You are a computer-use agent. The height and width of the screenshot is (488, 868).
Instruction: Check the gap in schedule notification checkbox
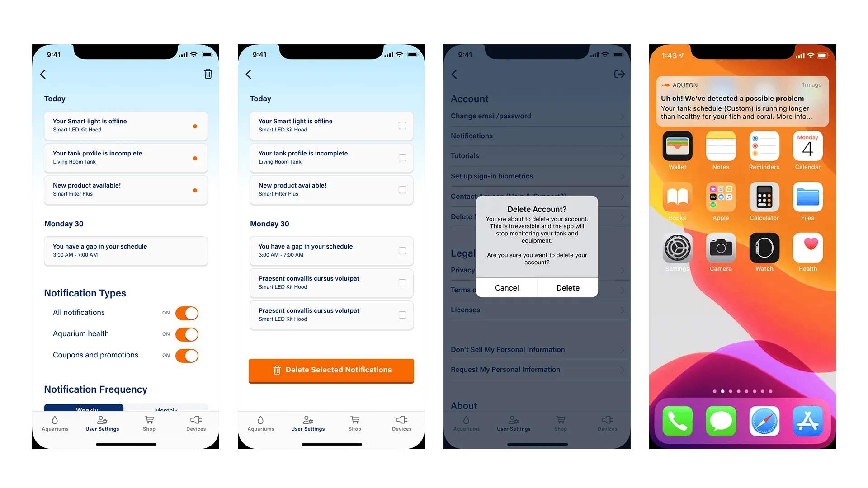[x=402, y=250]
